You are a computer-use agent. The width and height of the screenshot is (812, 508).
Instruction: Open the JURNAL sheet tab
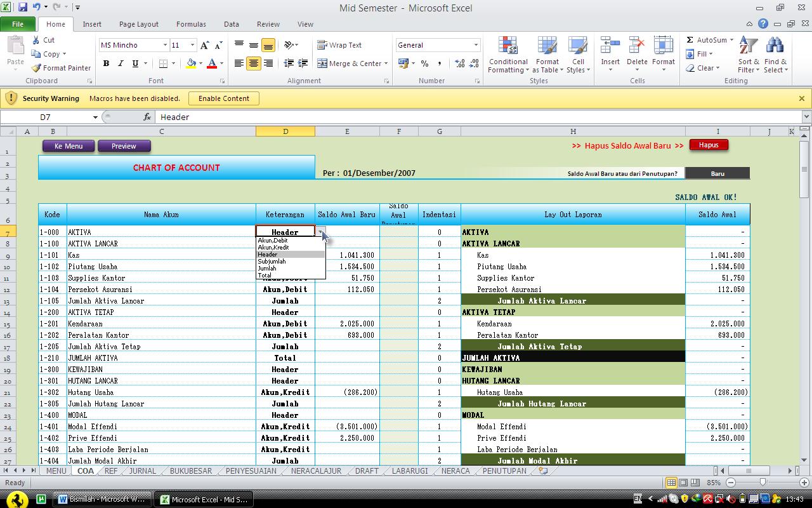coord(142,471)
